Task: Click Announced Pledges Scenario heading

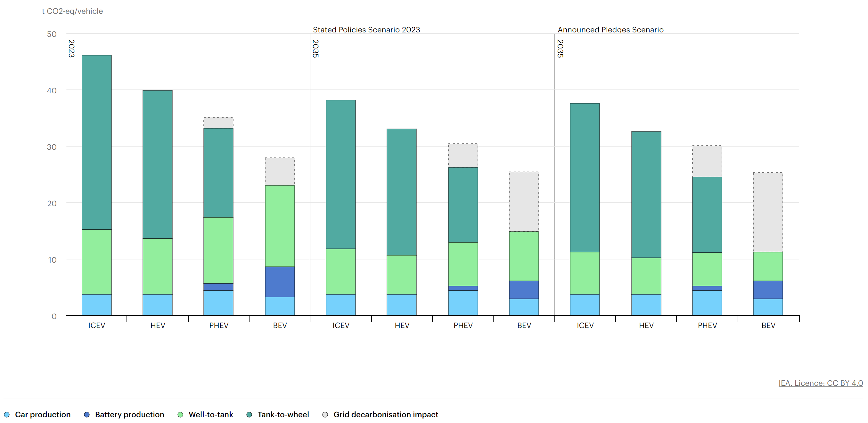Action: [x=610, y=30]
